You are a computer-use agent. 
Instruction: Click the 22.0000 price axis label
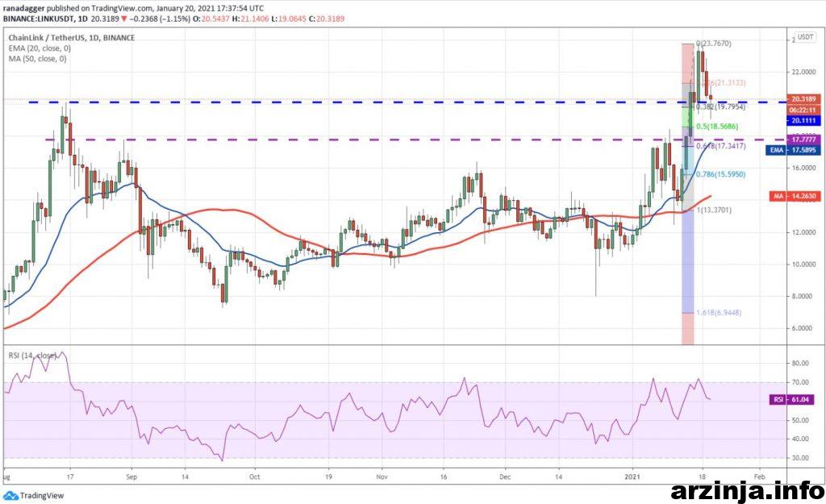pyautogui.click(x=802, y=72)
